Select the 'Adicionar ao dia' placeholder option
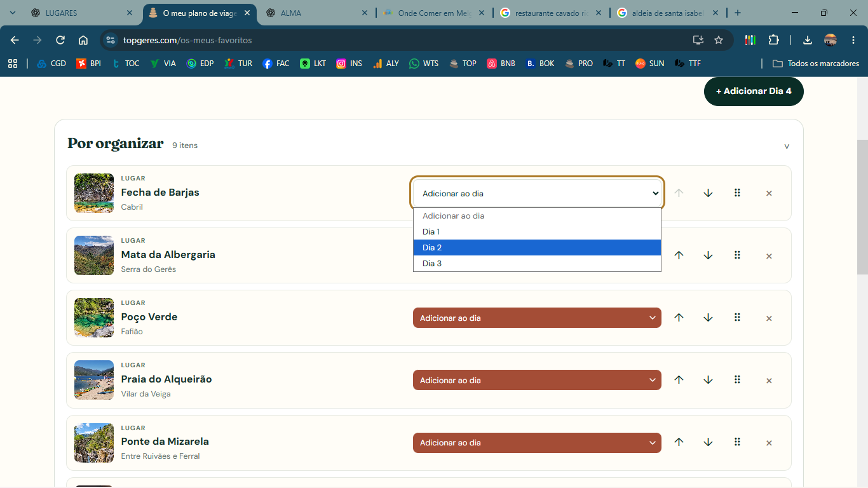The width and height of the screenshot is (868, 488). tap(537, 216)
